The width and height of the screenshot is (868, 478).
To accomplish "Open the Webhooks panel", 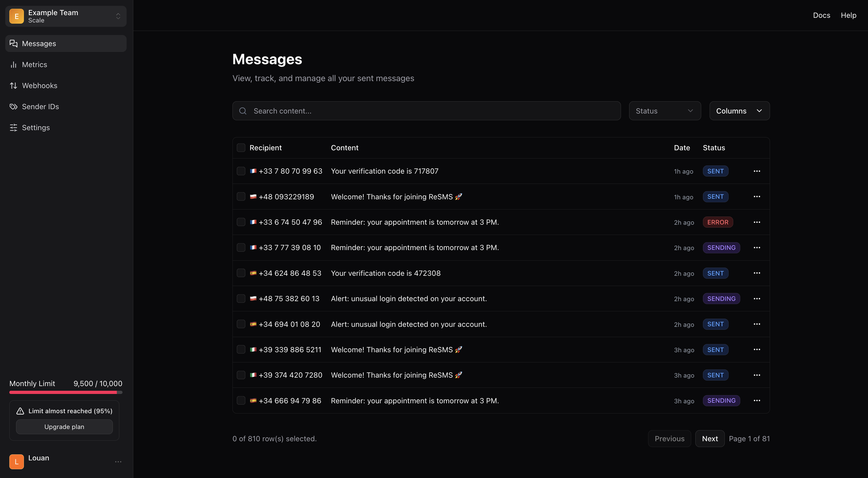I will click(40, 85).
